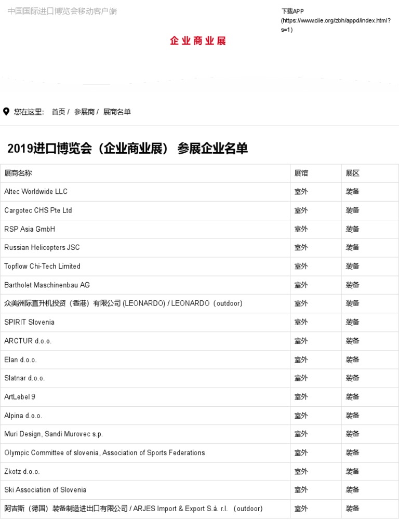The image size is (399, 532).
Task: Go to the 参展商 breadcrumb link
Action: [84, 112]
